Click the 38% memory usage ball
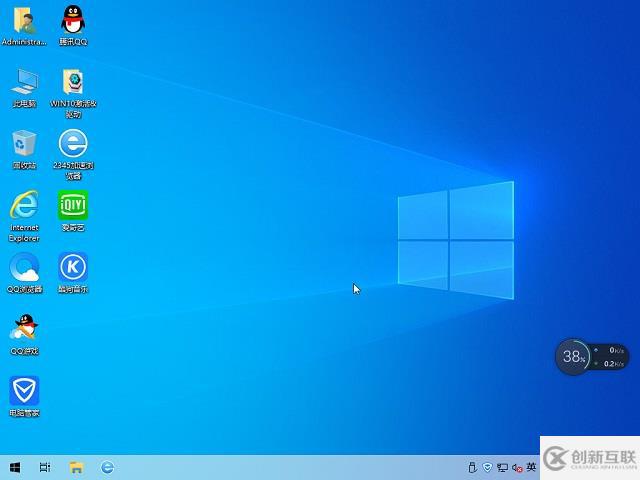The height and width of the screenshot is (480, 640). (573, 357)
